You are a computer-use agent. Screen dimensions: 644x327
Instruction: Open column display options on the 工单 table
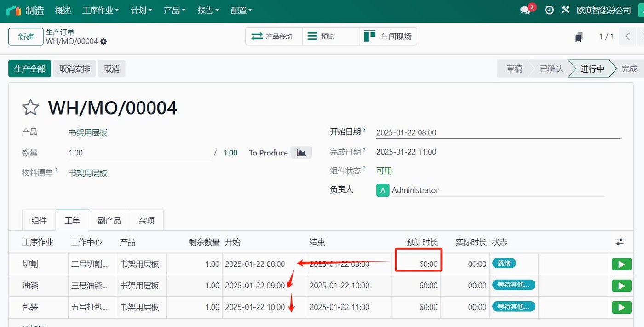tap(619, 241)
